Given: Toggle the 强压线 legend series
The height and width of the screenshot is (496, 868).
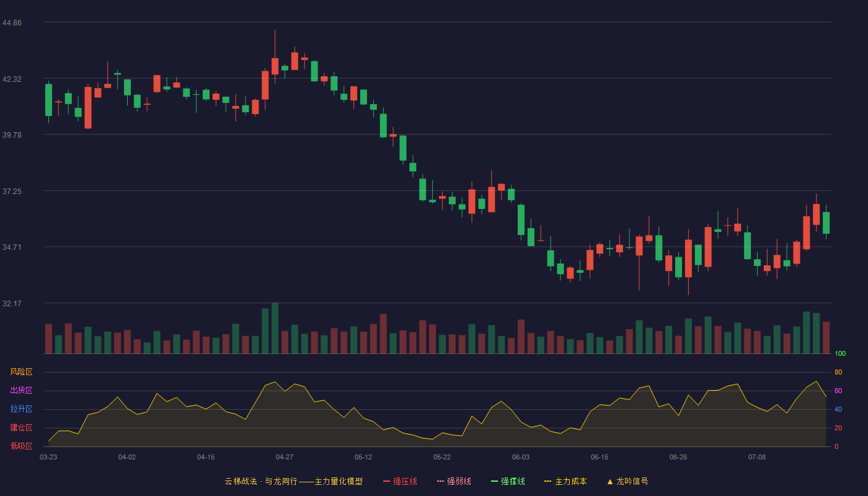Looking at the screenshot, I should (400, 481).
